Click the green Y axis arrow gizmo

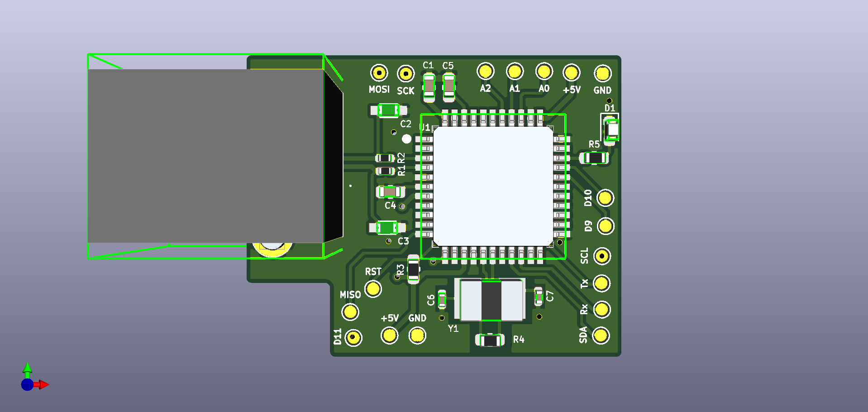[x=28, y=369]
